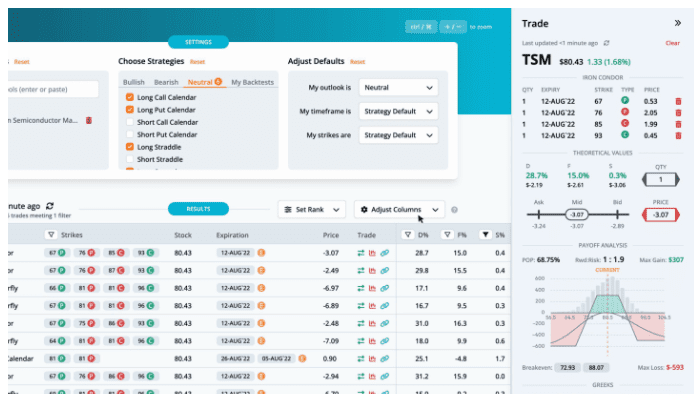Open the My outlook is dropdown
The image size is (698, 416).
pos(399,87)
